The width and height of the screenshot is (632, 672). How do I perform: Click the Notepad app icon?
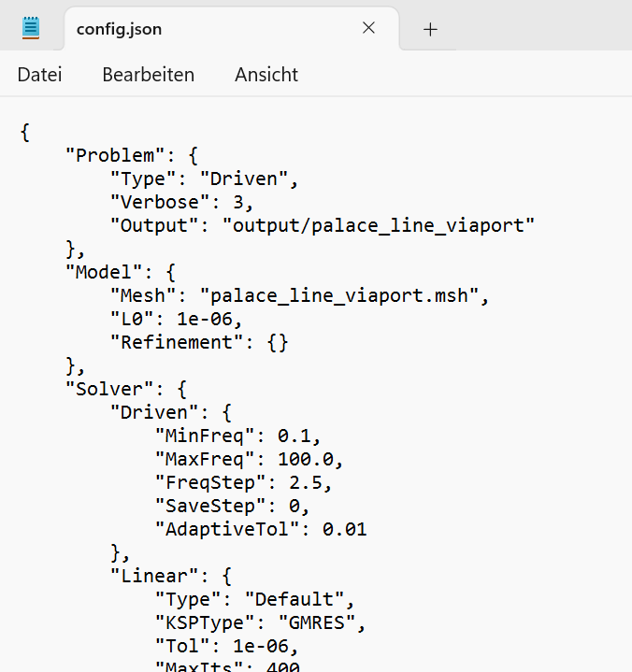(x=31, y=28)
